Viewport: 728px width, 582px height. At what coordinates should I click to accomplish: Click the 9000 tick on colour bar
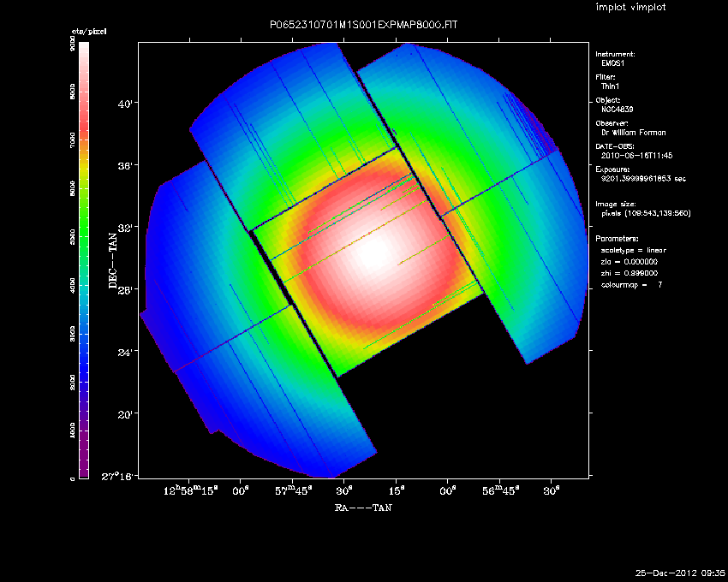[73, 45]
